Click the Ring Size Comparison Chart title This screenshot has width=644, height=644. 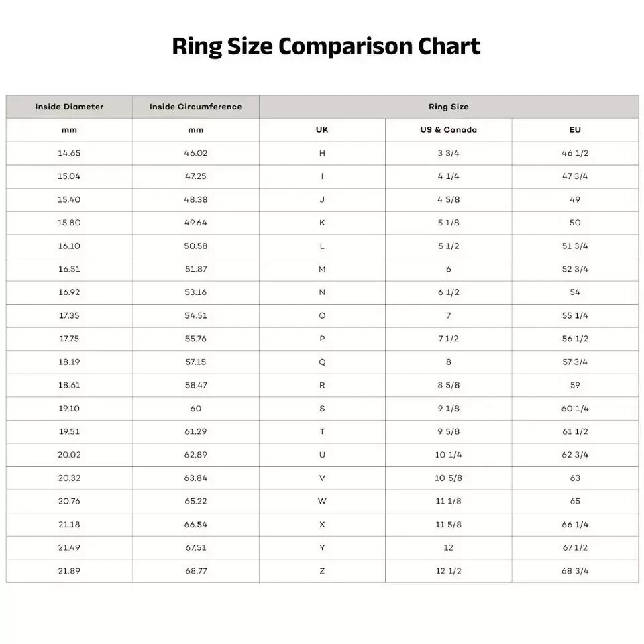click(x=326, y=46)
